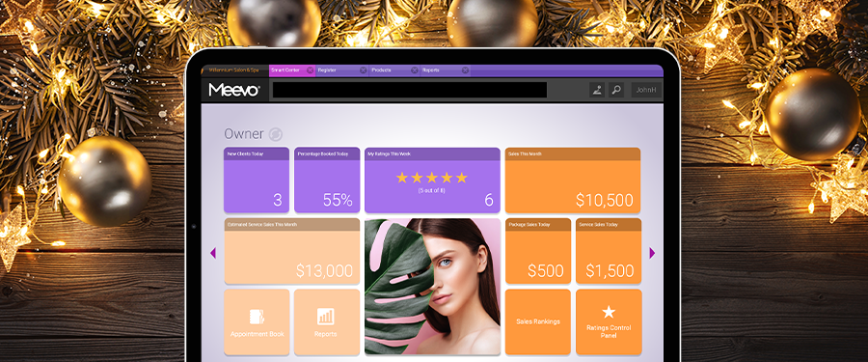Click the black search bar field
The image size is (868, 362).
[x=410, y=90]
